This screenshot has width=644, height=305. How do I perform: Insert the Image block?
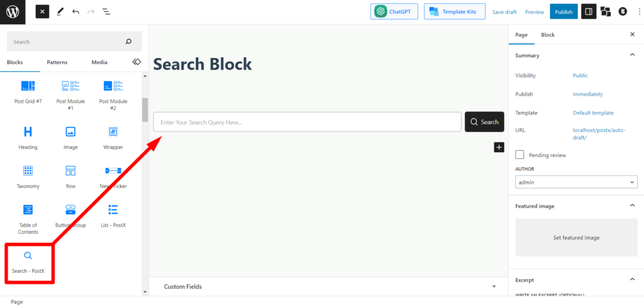70,138
